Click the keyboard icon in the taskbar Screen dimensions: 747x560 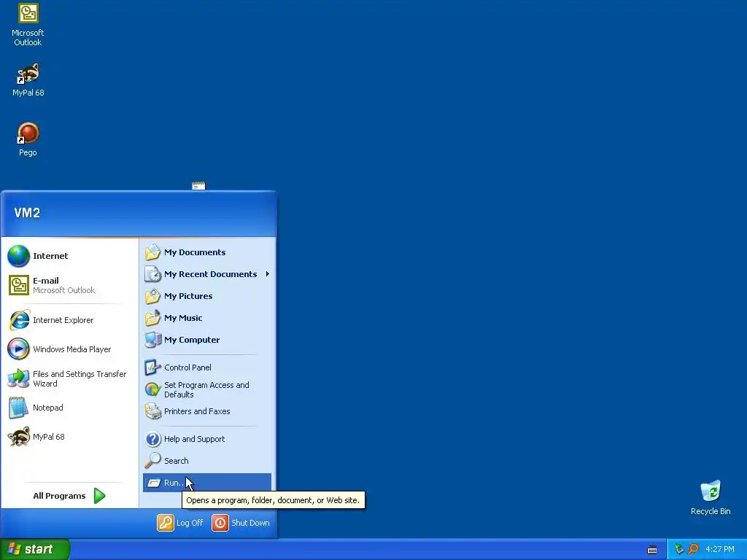tap(652, 550)
